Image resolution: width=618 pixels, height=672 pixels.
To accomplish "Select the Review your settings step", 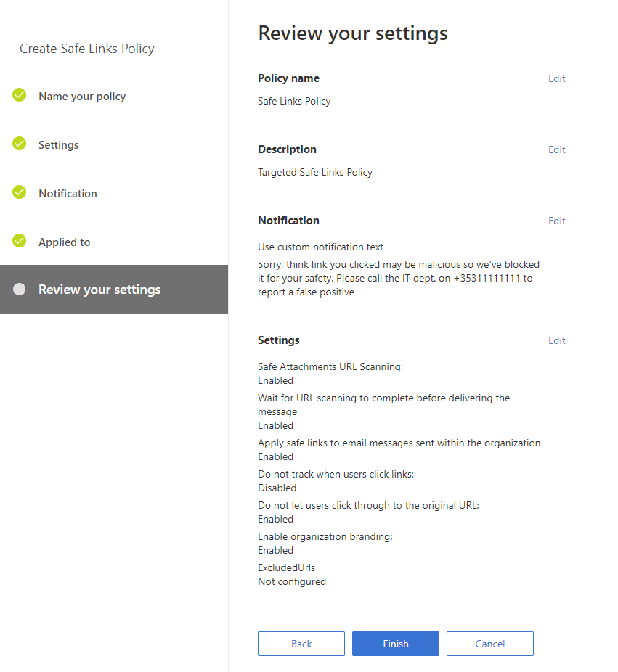I will coord(99,290).
